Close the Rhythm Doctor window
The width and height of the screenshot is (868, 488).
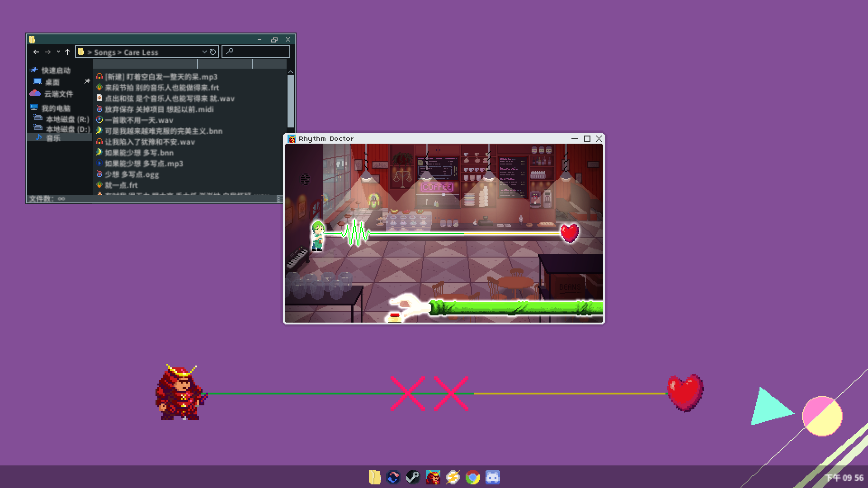click(599, 139)
